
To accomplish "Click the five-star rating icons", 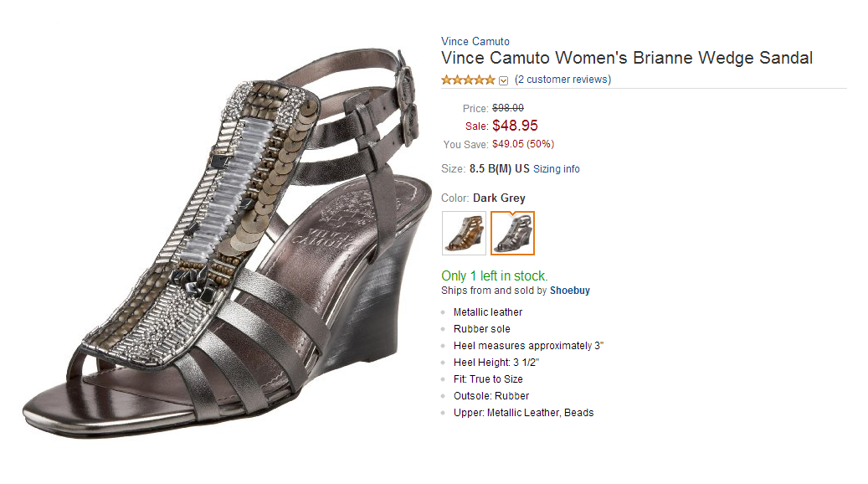I will click(x=468, y=80).
